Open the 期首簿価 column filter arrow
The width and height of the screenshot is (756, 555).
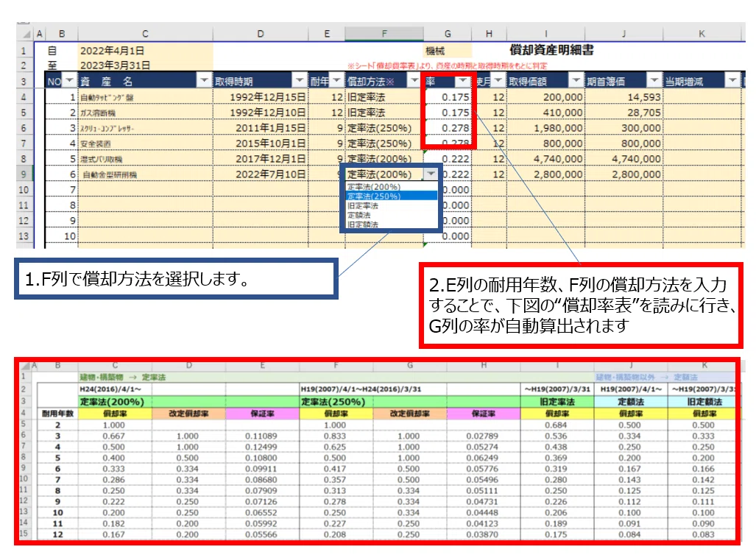[x=654, y=80]
